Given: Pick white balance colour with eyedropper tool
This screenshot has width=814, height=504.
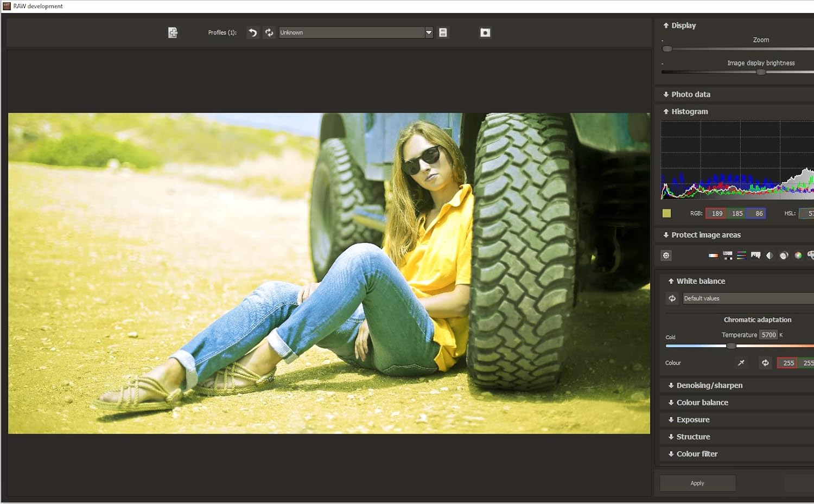Looking at the screenshot, I should point(741,363).
